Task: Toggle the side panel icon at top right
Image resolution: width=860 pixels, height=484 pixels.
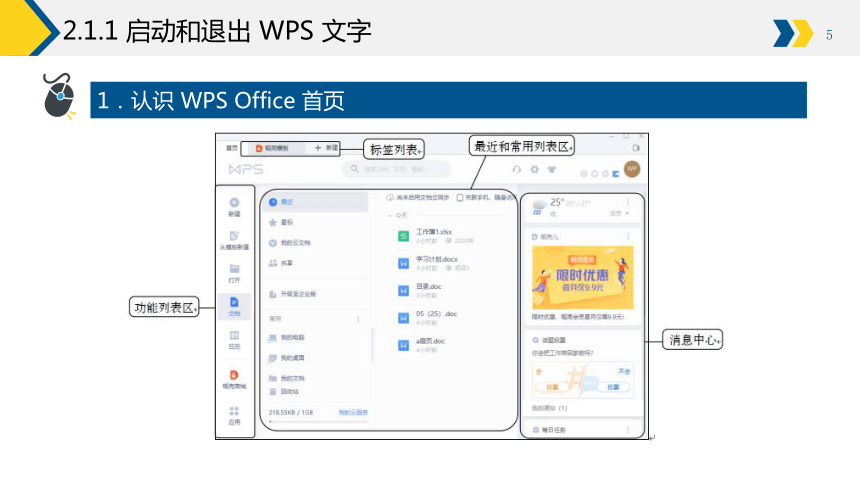Action: [636, 148]
